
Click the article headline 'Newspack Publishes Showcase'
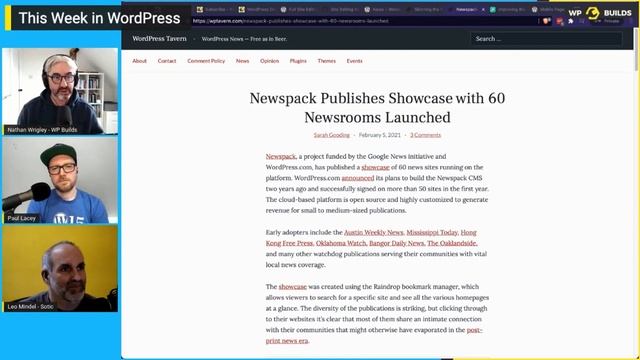(377, 108)
